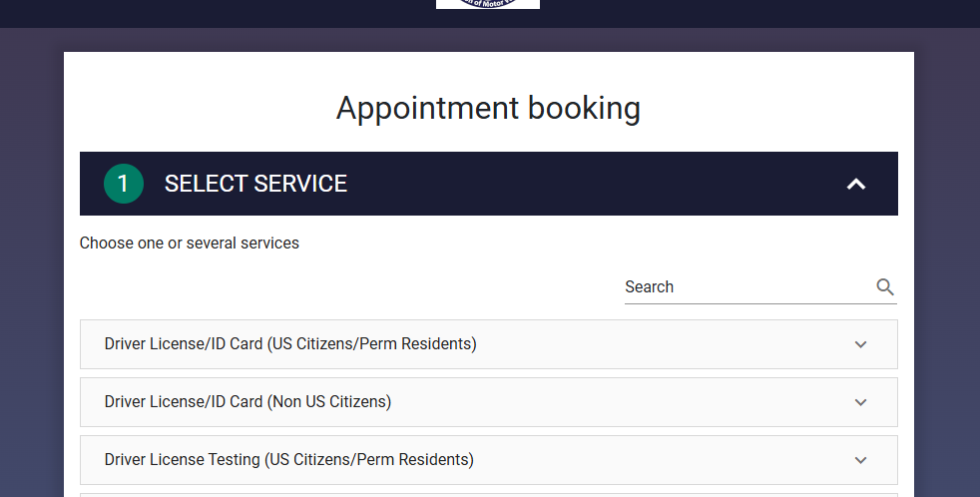The width and height of the screenshot is (980, 497).
Task: Click the SELECT SERVICE header title
Action: [x=255, y=184]
